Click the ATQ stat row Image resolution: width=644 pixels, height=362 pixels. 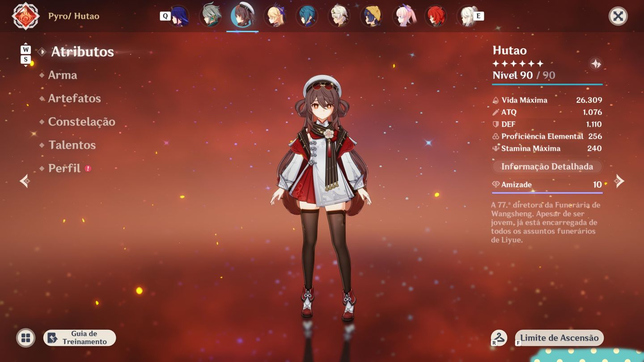[x=547, y=112]
